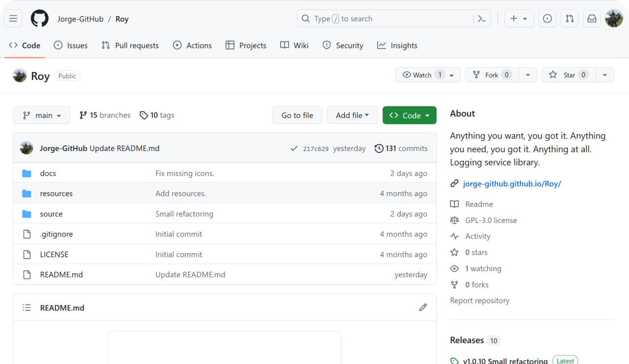This screenshot has height=364, width=629.
Task: Click Jorge-GitHub owner link in breadcrumb
Action: 80,19
